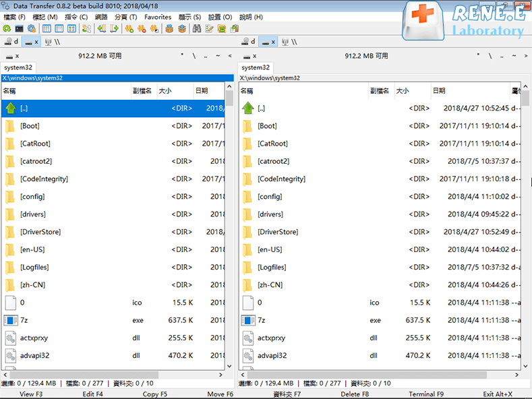This screenshot has height=399, width=532.
Task: Click the swap panels toolbar icon
Action: point(87,29)
